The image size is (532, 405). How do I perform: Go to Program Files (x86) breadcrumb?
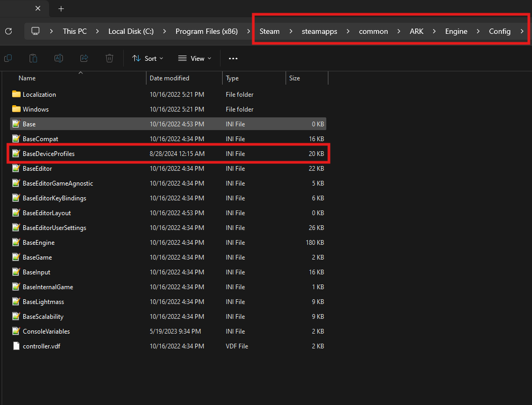click(206, 31)
